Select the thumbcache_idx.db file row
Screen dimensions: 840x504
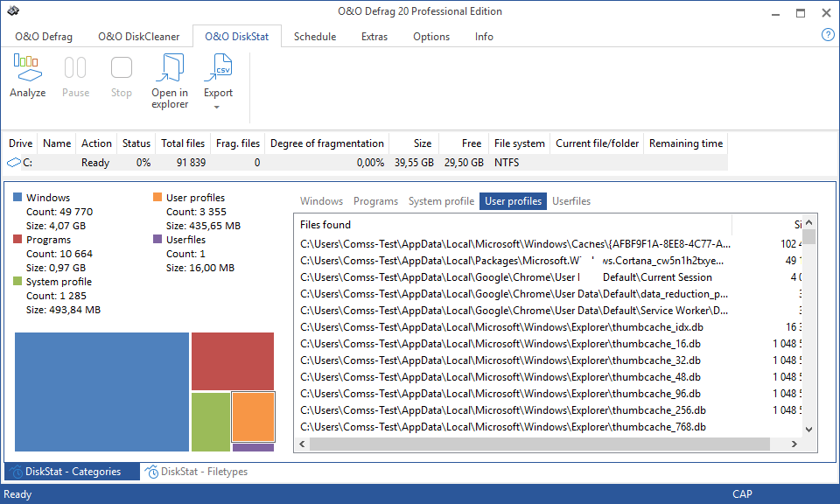[x=549, y=327]
